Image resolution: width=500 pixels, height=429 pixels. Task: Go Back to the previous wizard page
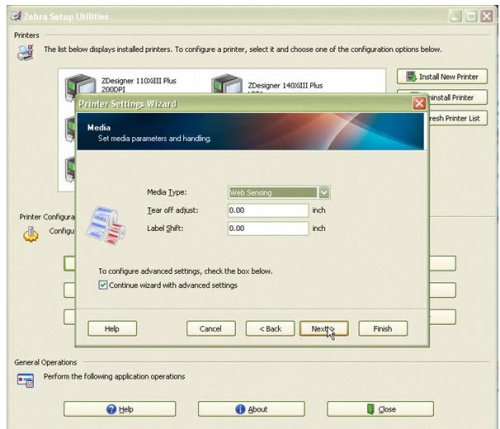click(x=270, y=329)
